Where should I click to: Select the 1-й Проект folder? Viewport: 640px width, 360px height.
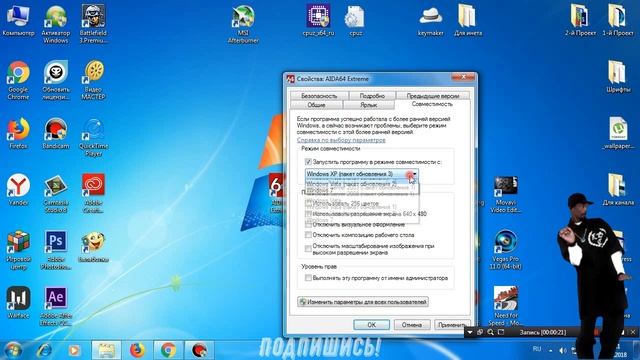click(618, 21)
